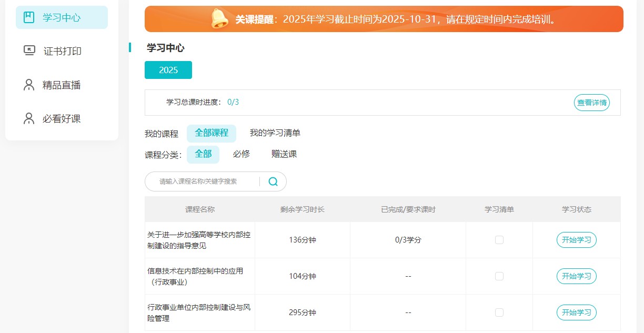The image size is (644, 333).
Task: Click the 证书打印 monitor icon
Action: (x=29, y=51)
